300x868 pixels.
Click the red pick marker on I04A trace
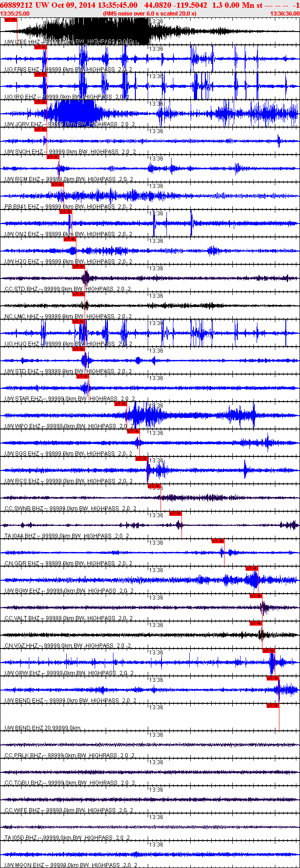click(176, 514)
